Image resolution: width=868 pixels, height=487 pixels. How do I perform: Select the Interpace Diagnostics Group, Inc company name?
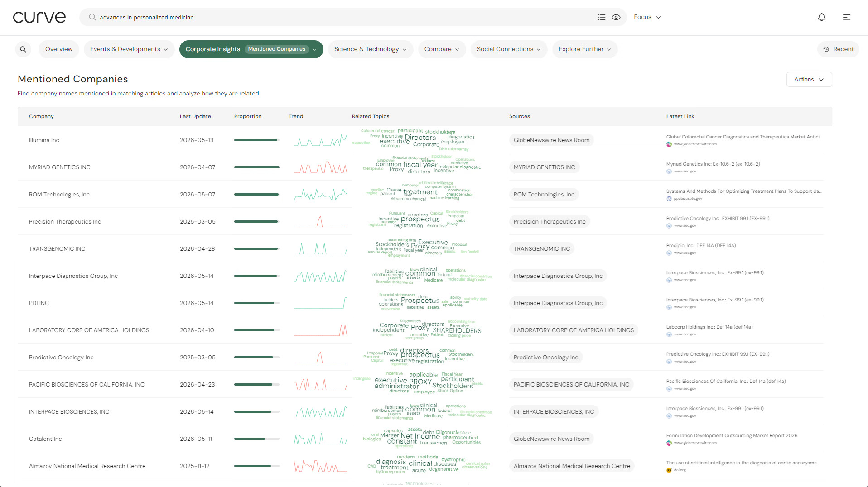(x=73, y=276)
